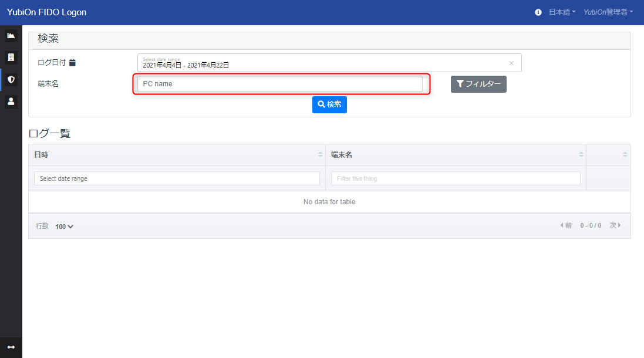Viewport: 644px width, 358px height.
Task: Click the calendar icon beside ログ日付
Action: click(72, 62)
